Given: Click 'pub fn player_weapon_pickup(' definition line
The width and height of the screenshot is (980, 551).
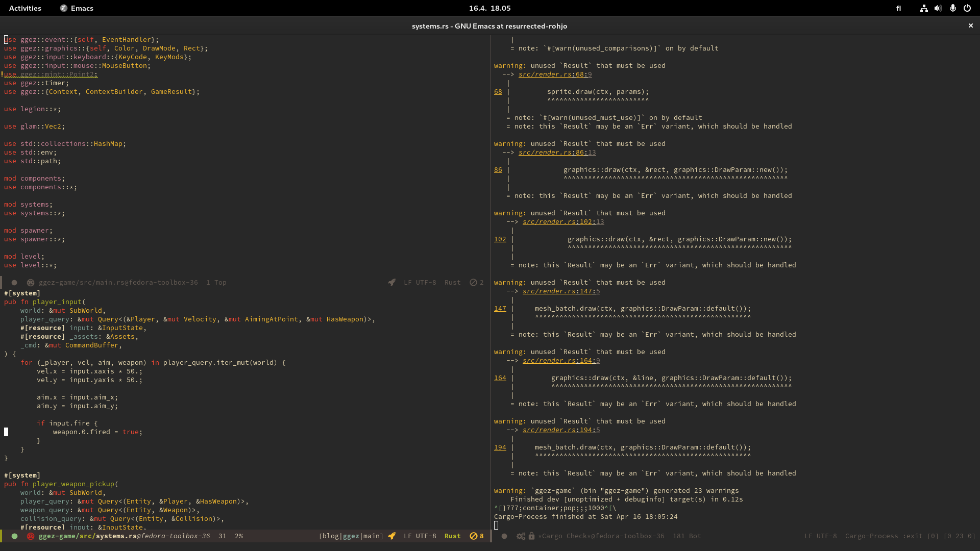Looking at the screenshot, I should point(61,484).
